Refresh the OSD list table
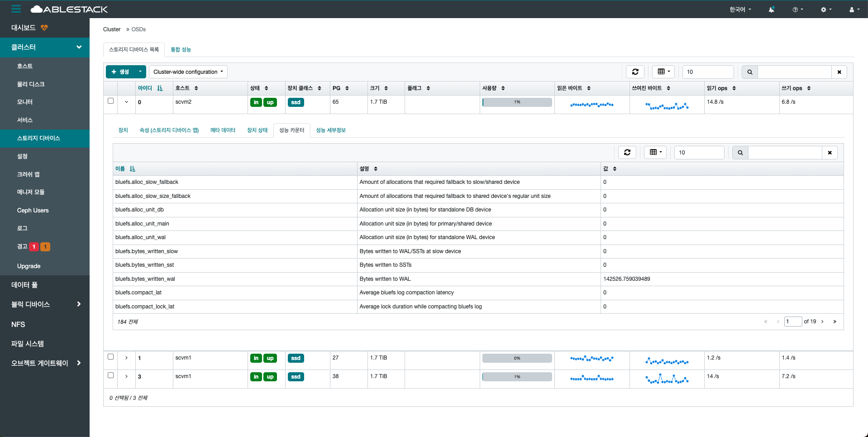 (x=635, y=72)
